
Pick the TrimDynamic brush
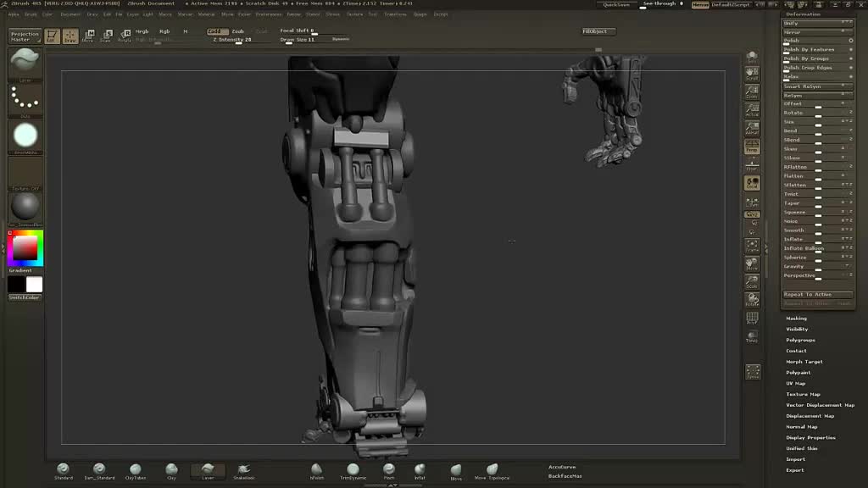pyautogui.click(x=353, y=470)
